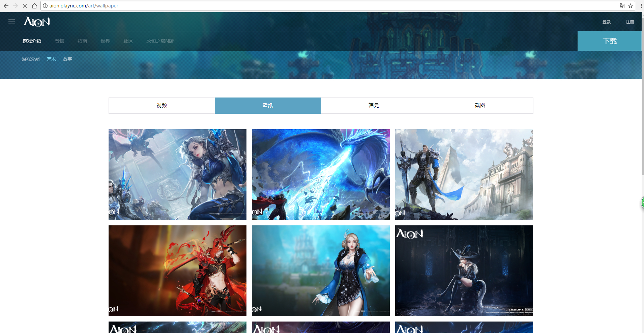Viewport: 644px width, 333px height.
Task: Switch to the 视频 tab
Action: click(x=162, y=106)
